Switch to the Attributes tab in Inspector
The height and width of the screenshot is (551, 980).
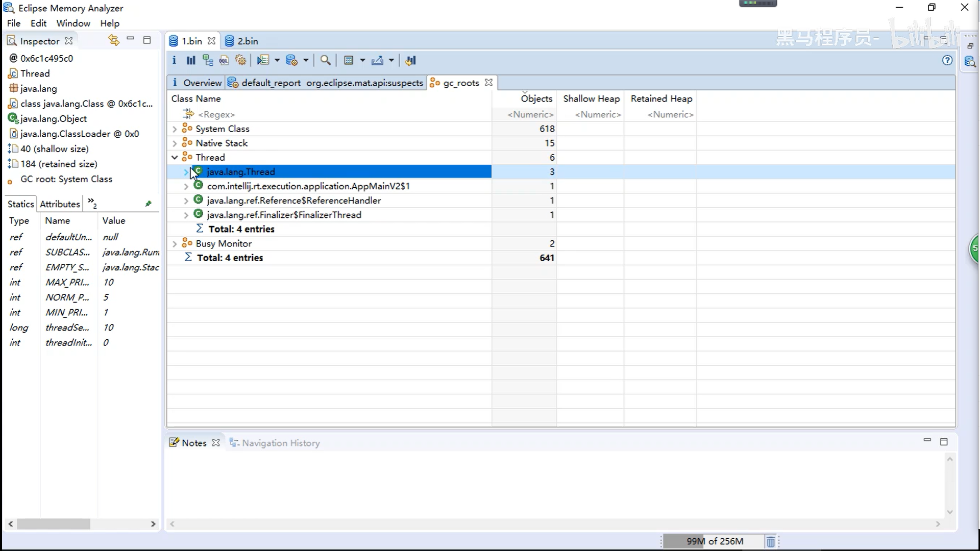[60, 204]
